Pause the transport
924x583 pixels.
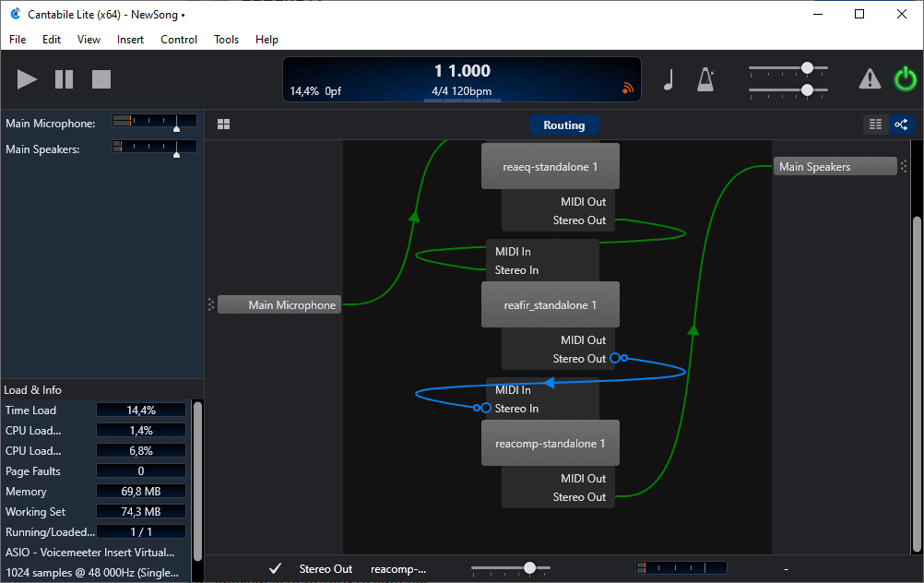pyautogui.click(x=64, y=79)
